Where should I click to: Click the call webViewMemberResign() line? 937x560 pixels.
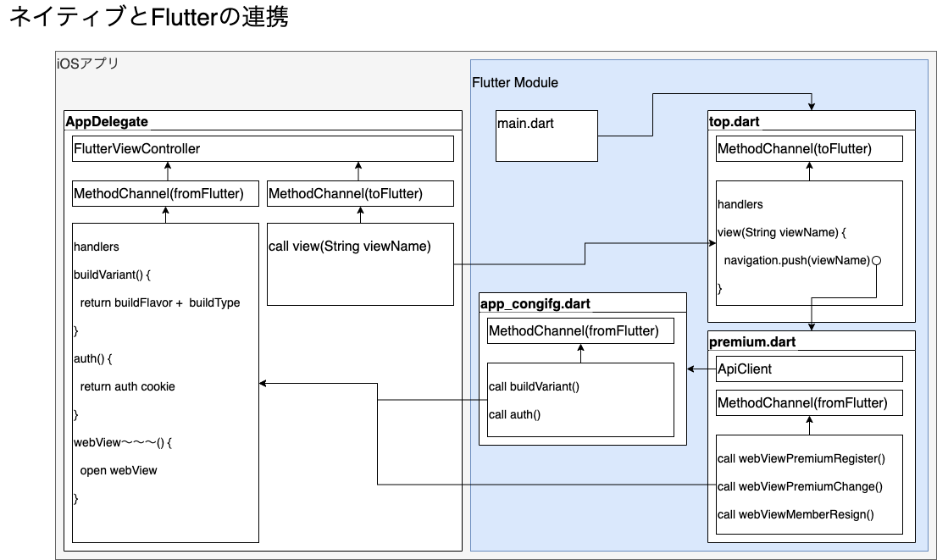(x=796, y=514)
